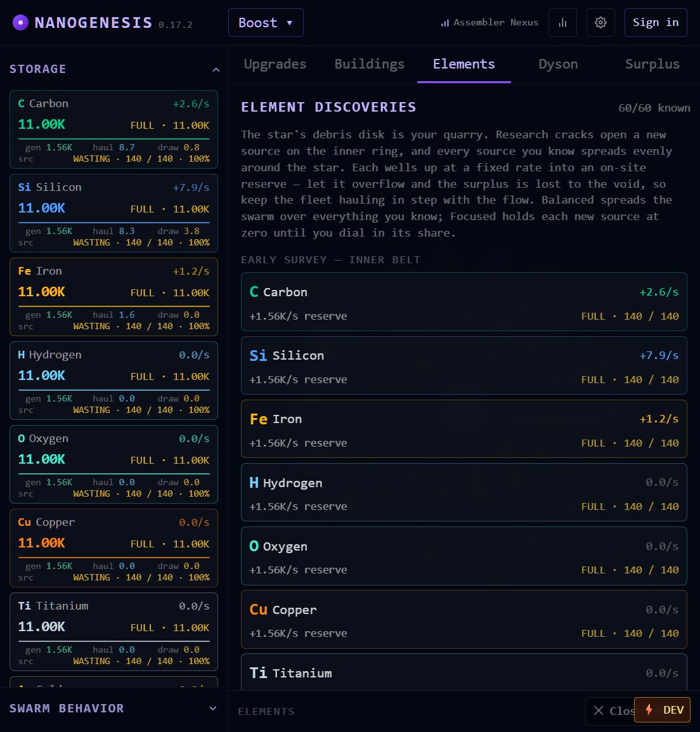Click the Sign in button
The width and height of the screenshot is (700, 732).
[655, 22]
